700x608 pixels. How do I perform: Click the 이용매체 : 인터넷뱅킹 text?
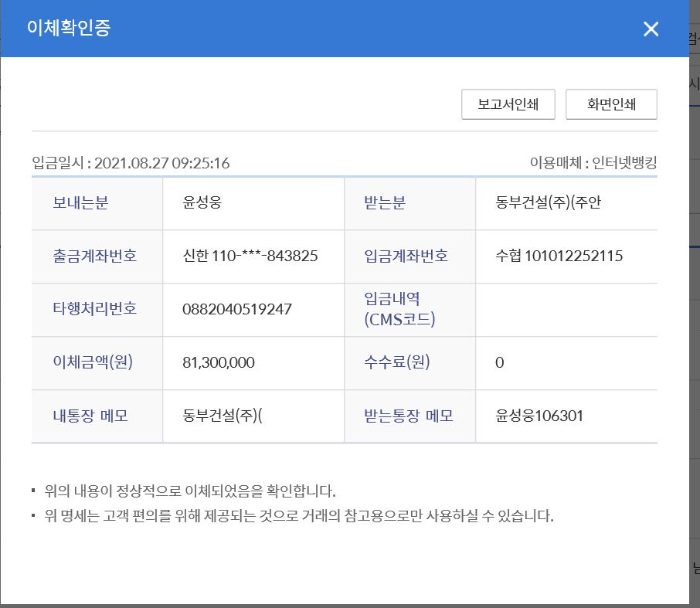[x=593, y=162]
